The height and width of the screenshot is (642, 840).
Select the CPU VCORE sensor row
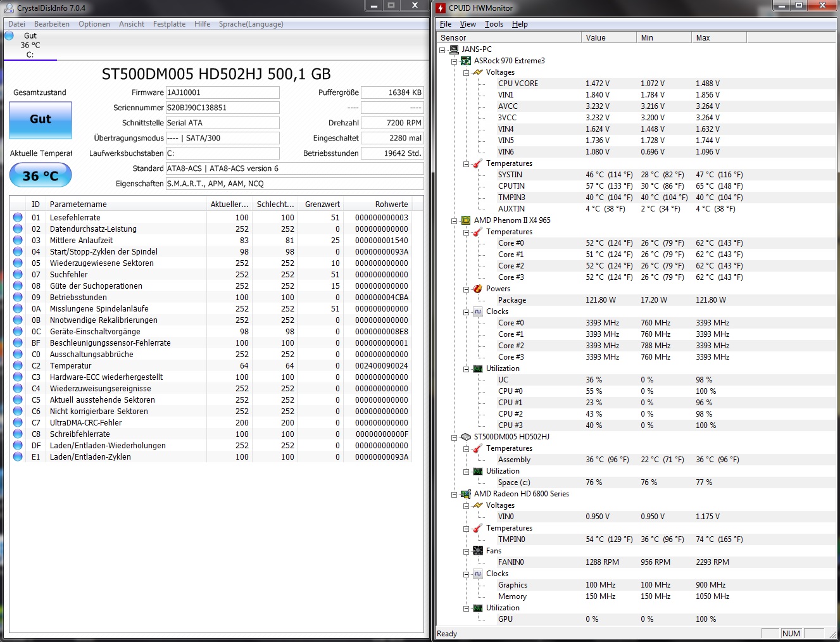[636, 84]
